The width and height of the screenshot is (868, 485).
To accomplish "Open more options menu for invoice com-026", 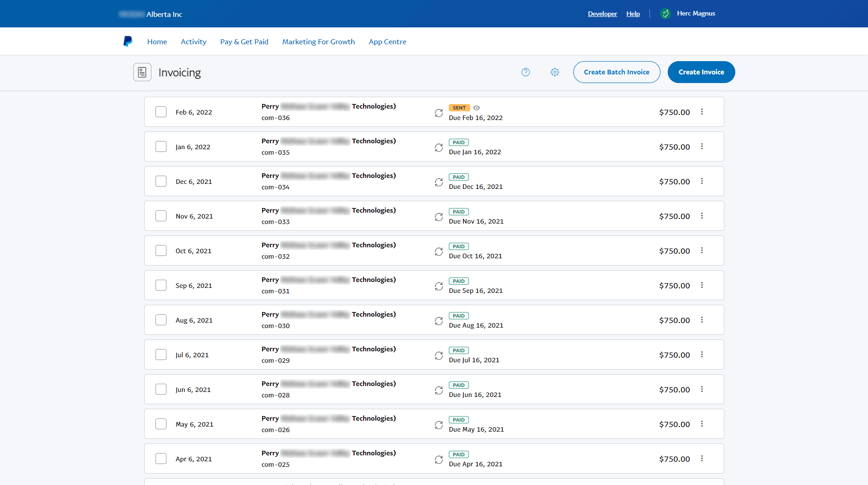I will (702, 424).
